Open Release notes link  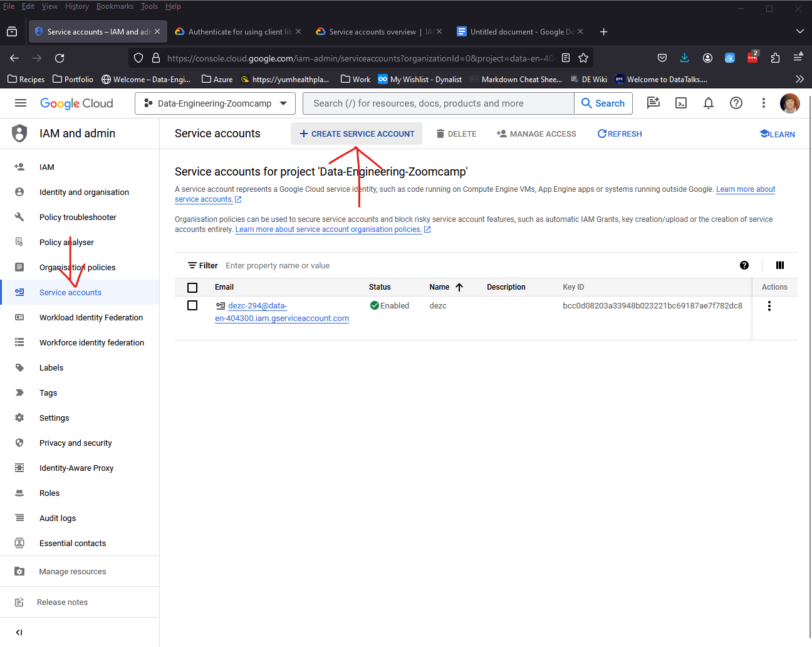[x=80, y=602]
